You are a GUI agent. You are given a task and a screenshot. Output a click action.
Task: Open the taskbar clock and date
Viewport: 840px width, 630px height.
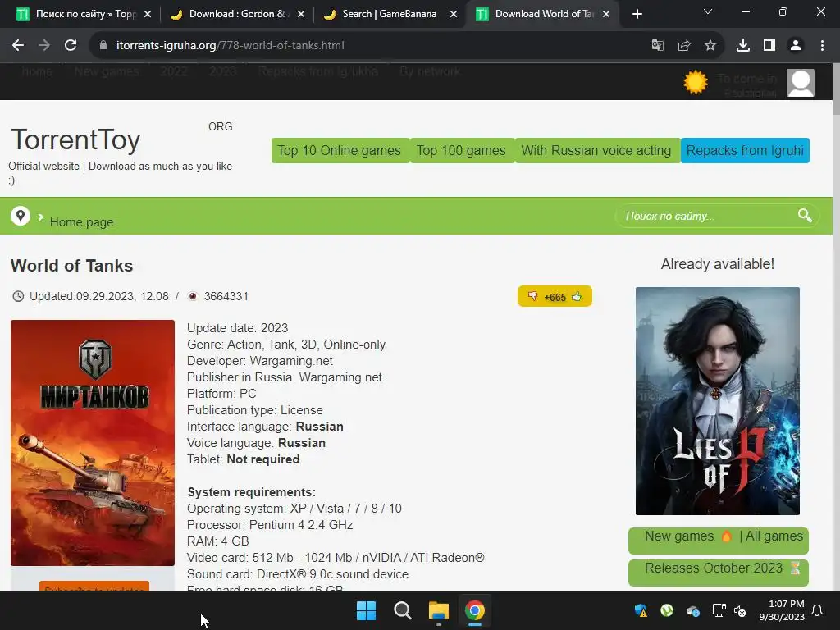[782, 610]
